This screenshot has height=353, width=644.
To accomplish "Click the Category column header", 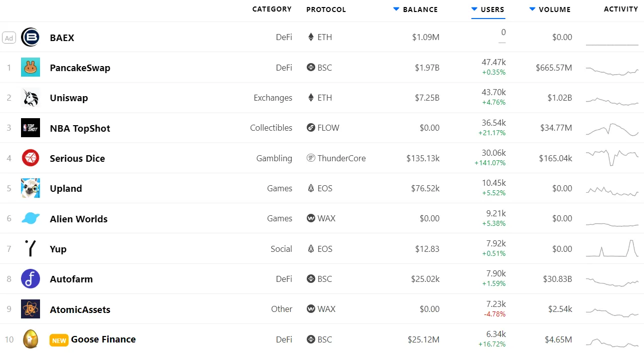I will 272,9.
